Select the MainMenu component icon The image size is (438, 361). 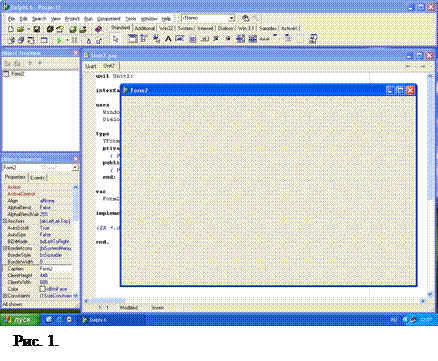(144, 39)
